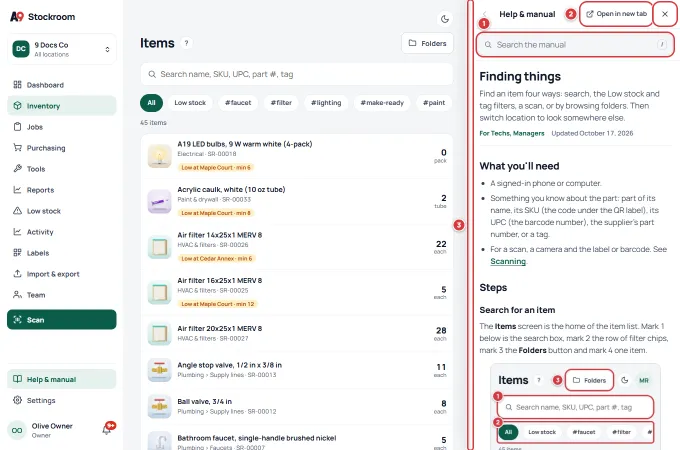Image resolution: width=680 pixels, height=450 pixels.
Task: Toggle dark mode with moon icon
Action: (445, 19)
